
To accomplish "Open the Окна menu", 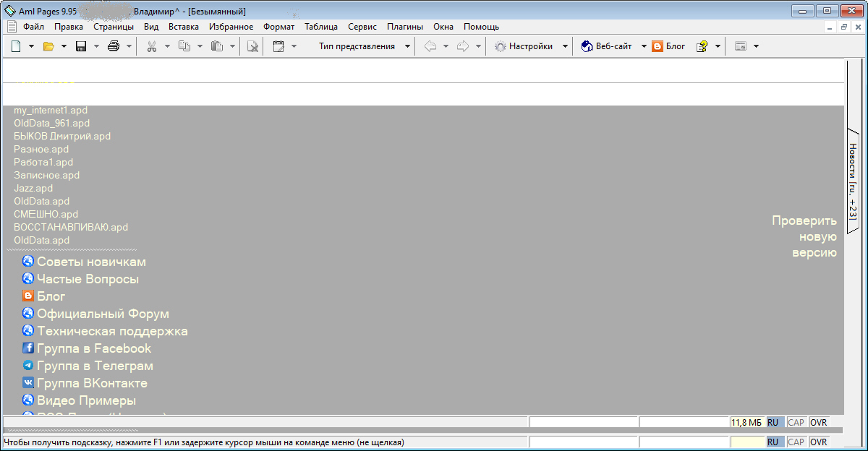I will 443,27.
